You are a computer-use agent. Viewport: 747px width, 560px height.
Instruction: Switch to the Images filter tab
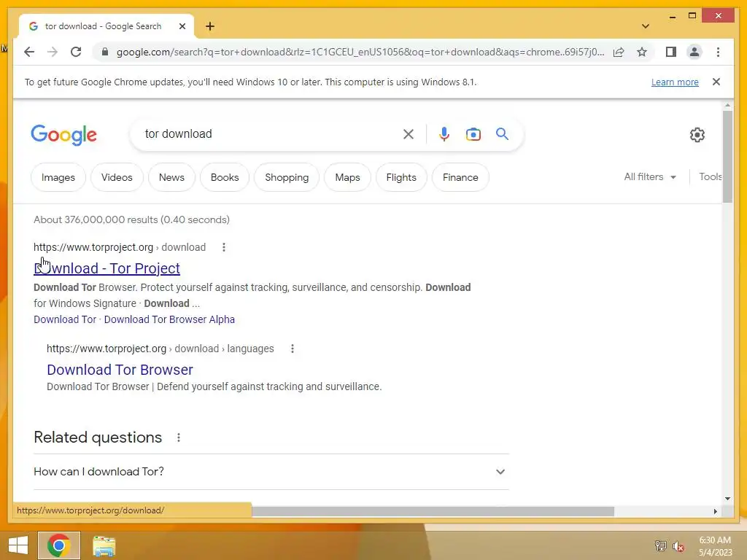tap(58, 177)
